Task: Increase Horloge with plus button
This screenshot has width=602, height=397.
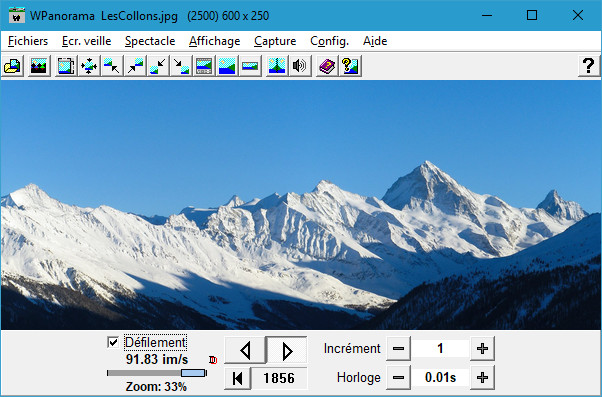Action: point(482,378)
